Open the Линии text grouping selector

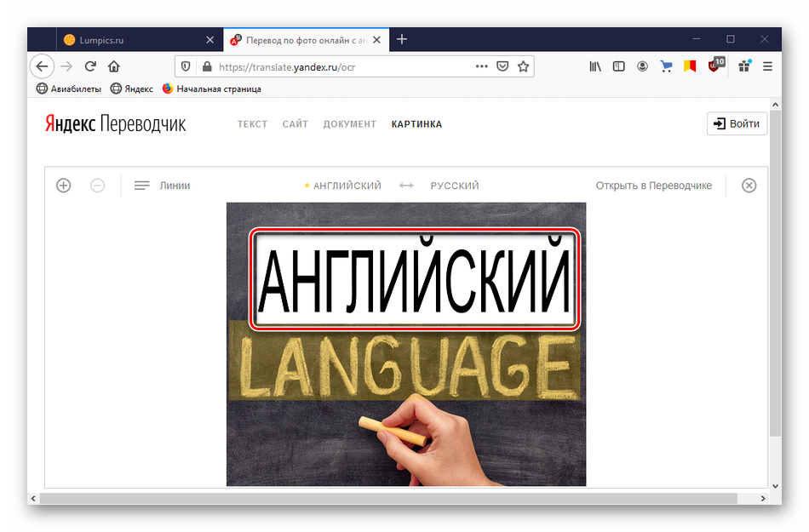click(163, 186)
